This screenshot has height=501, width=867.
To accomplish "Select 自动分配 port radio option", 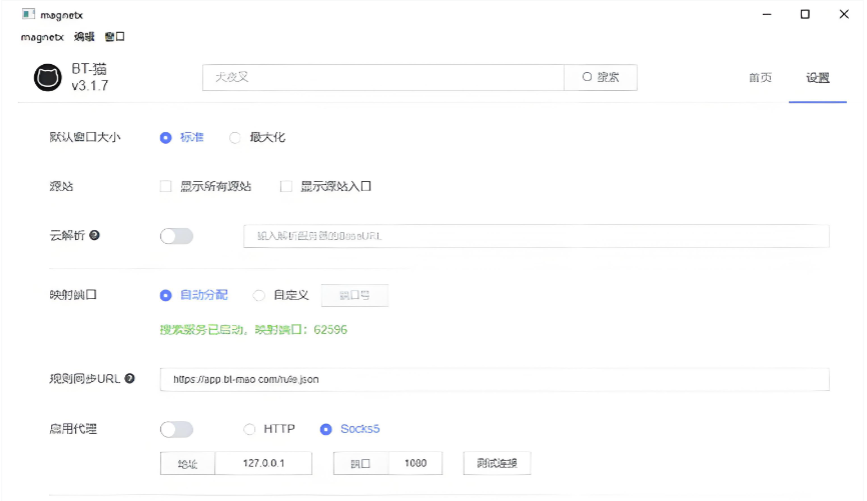I will click(x=165, y=295).
